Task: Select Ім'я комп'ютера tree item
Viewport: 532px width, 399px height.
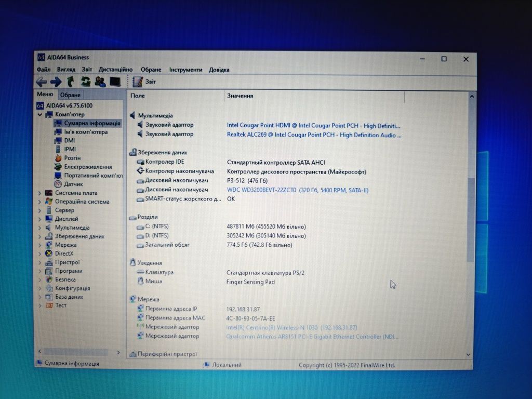Action: click(x=86, y=132)
